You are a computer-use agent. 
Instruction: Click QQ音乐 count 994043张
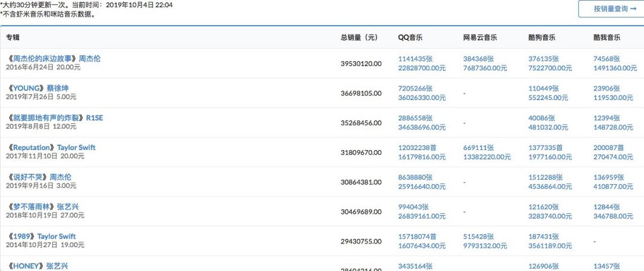click(x=414, y=207)
